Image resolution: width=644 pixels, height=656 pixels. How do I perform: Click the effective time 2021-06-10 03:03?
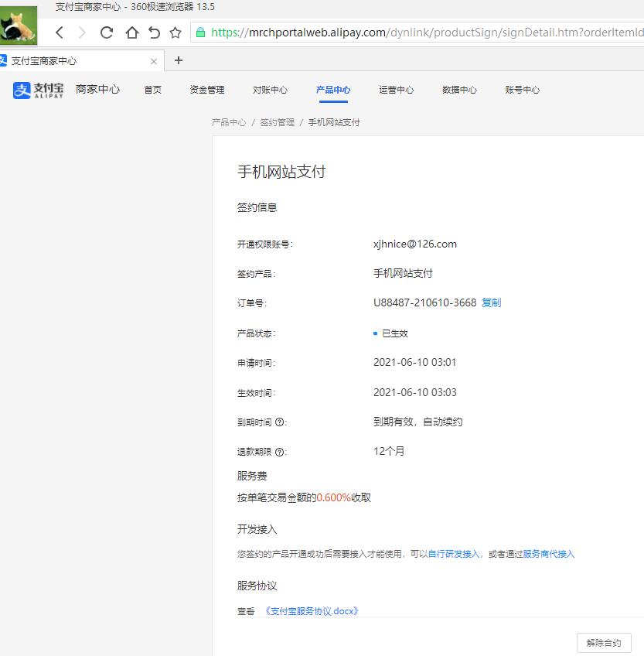click(415, 392)
